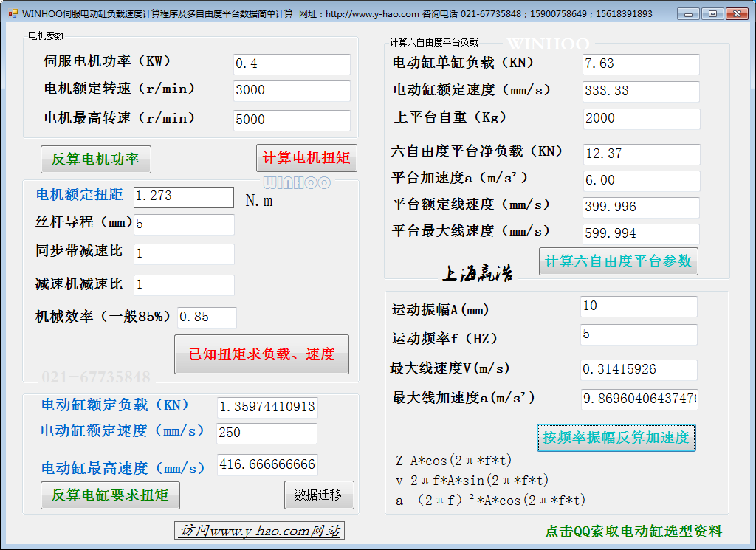Click the 上平台自重 (Kg) field showing 2000
The width and height of the screenshot is (756, 550).
tap(642, 119)
